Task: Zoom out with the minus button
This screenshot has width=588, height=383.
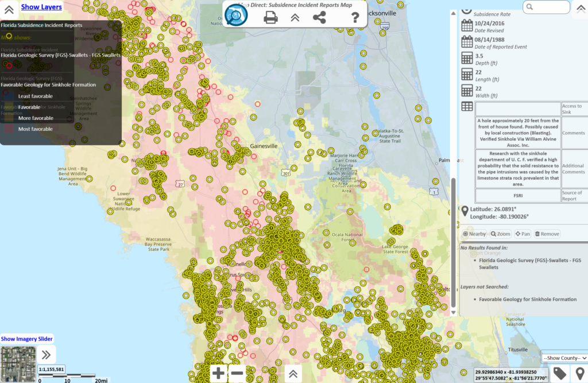Action: (237, 373)
